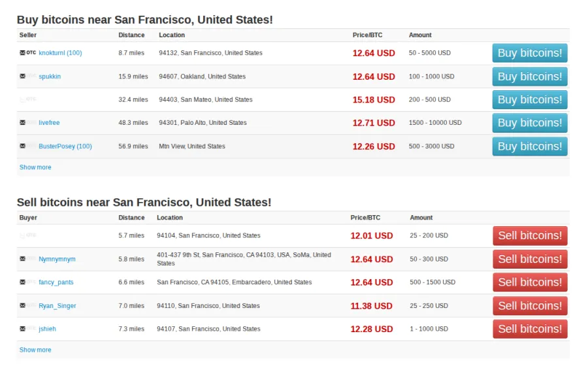Click the envelope icon beside Ryan_Singer
This screenshot has width=588, height=372.
(x=23, y=306)
